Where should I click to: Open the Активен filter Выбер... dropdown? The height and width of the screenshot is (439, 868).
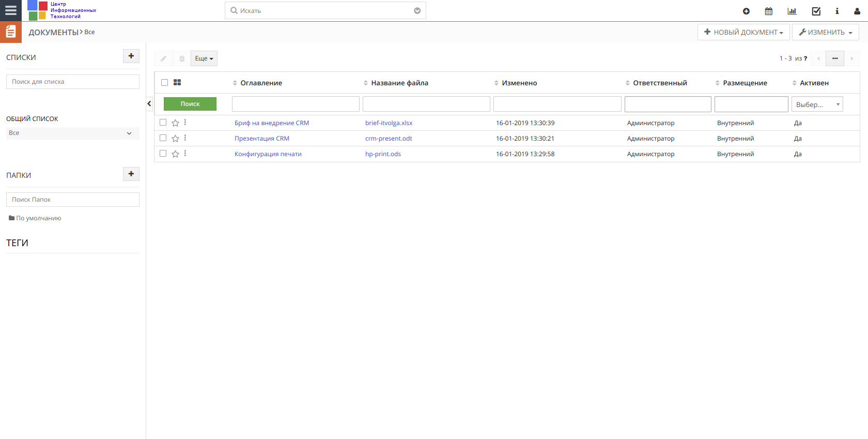pos(817,104)
